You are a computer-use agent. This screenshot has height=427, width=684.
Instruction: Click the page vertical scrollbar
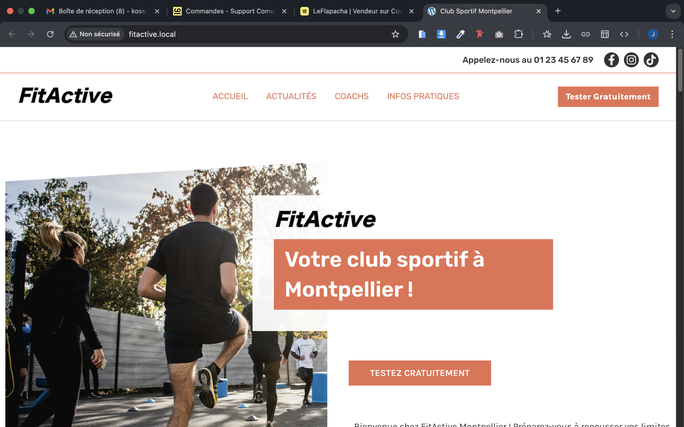(680, 236)
